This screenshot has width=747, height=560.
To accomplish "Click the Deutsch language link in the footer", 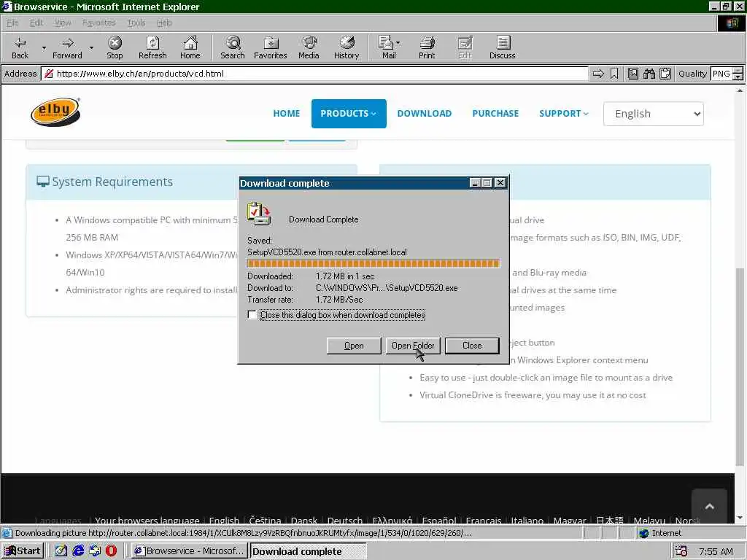I will coord(344,521).
